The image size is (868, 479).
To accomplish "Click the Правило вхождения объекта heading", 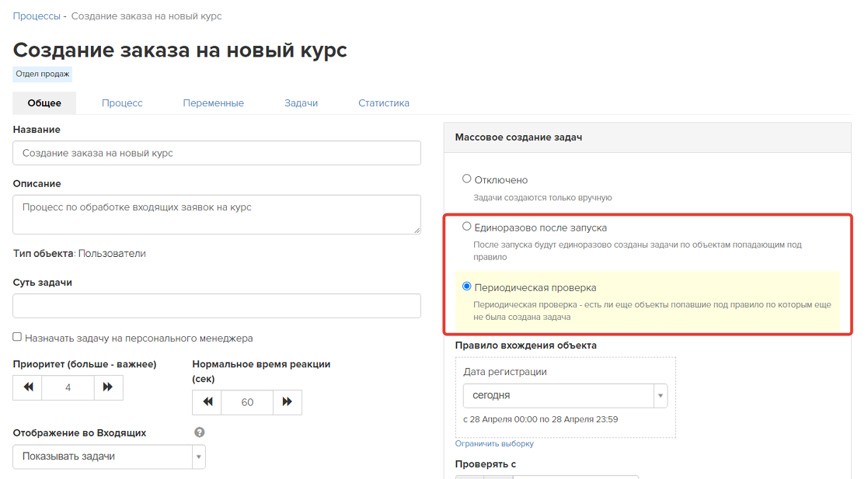I will tap(526, 345).
